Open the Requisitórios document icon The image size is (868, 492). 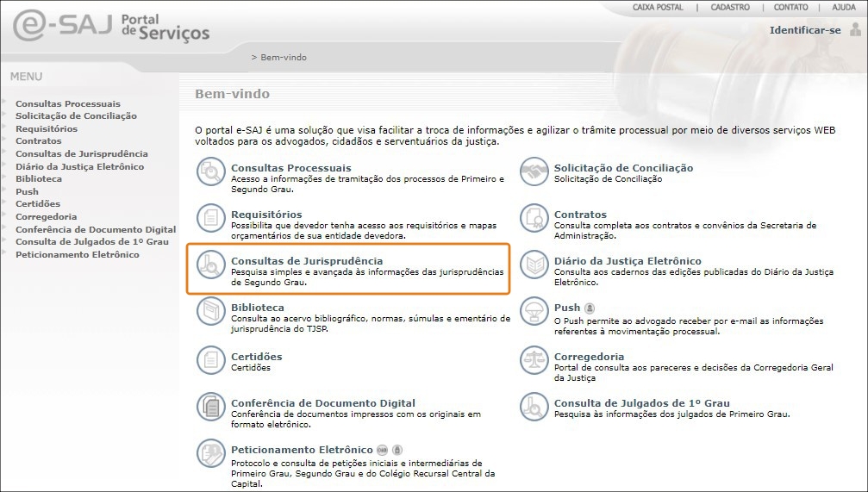click(x=211, y=218)
